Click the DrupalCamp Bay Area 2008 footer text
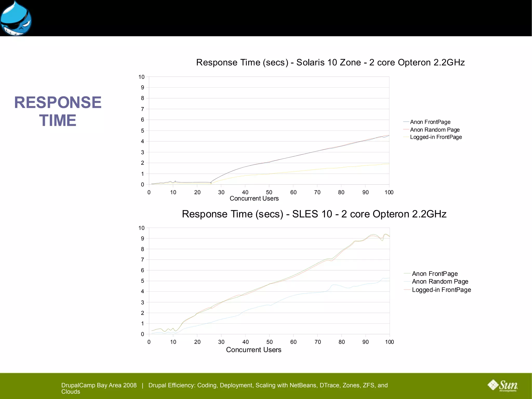 pyautogui.click(x=99, y=385)
